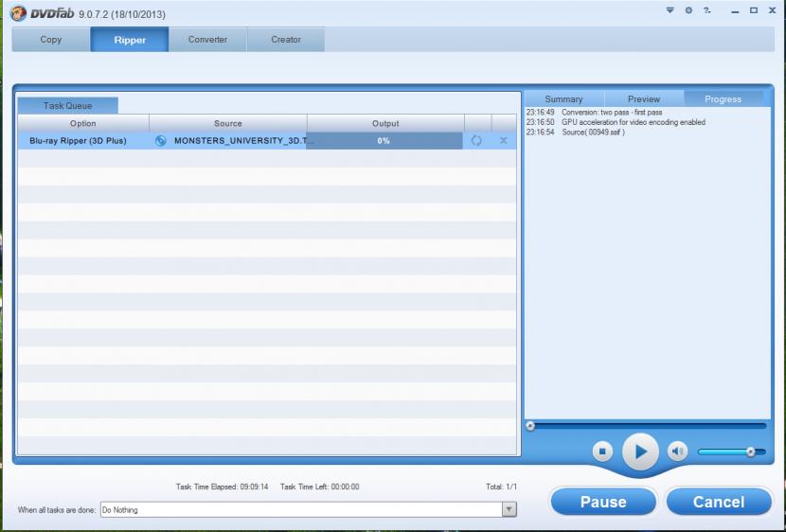Switch to the Preview tab
This screenshot has width=786, height=532.
tap(644, 99)
